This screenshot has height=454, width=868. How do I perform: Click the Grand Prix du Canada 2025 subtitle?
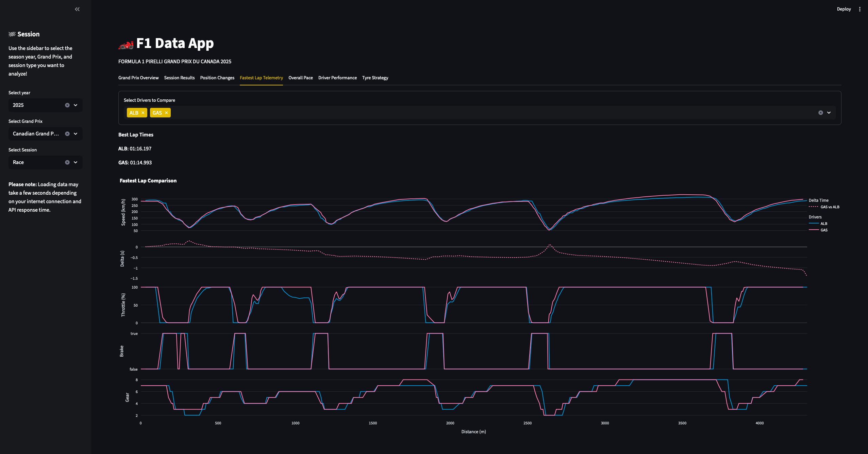(175, 62)
